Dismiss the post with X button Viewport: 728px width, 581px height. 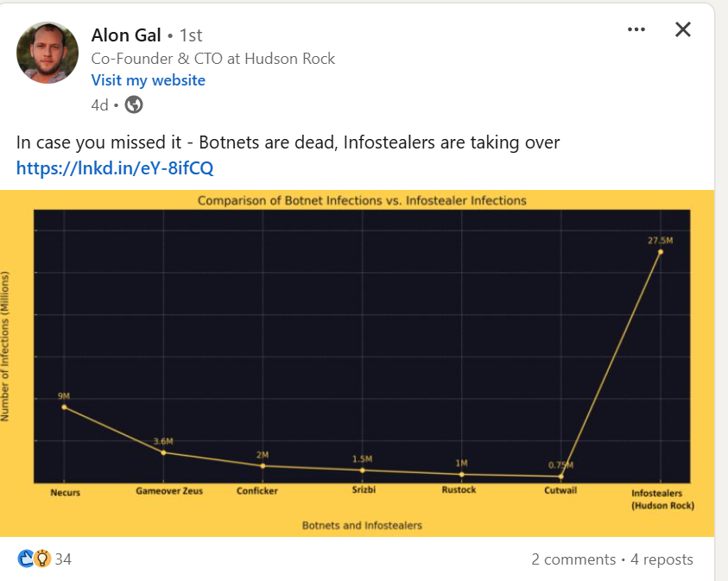[x=682, y=29]
